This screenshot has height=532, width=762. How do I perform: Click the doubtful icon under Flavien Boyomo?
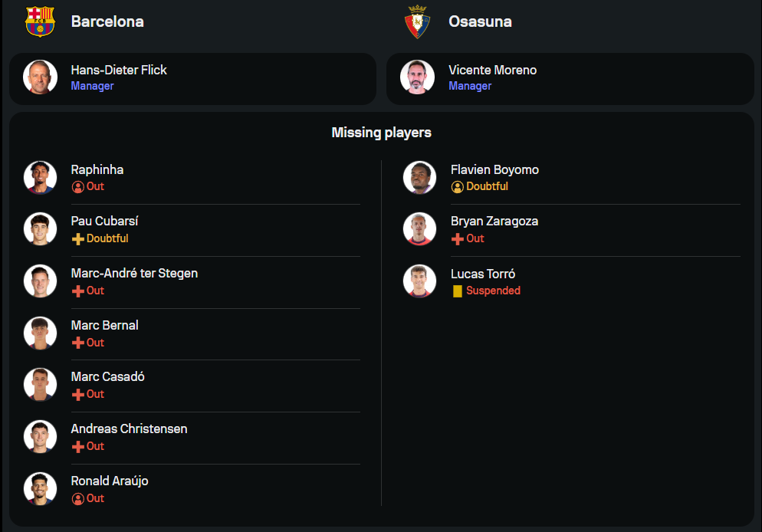point(458,187)
